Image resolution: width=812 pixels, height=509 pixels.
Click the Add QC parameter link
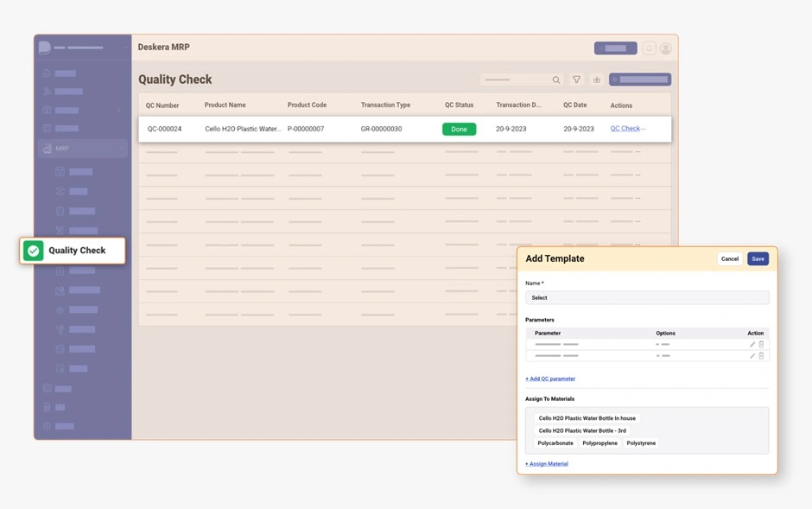(550, 379)
